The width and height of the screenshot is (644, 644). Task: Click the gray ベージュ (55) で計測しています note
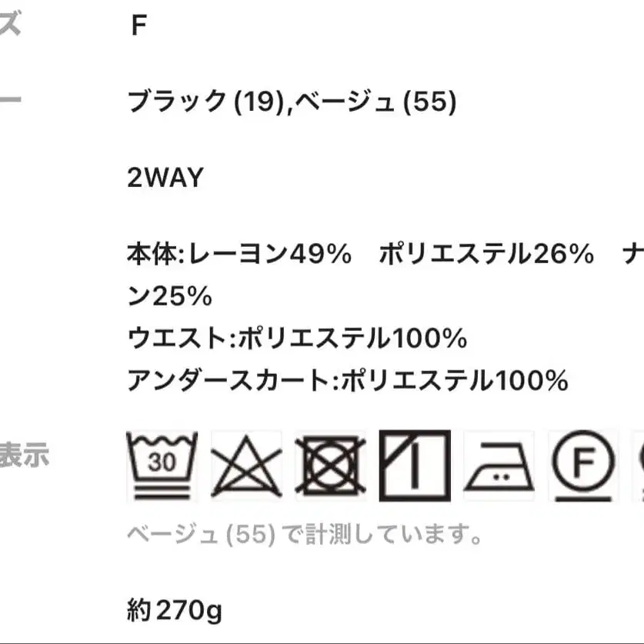point(305,533)
